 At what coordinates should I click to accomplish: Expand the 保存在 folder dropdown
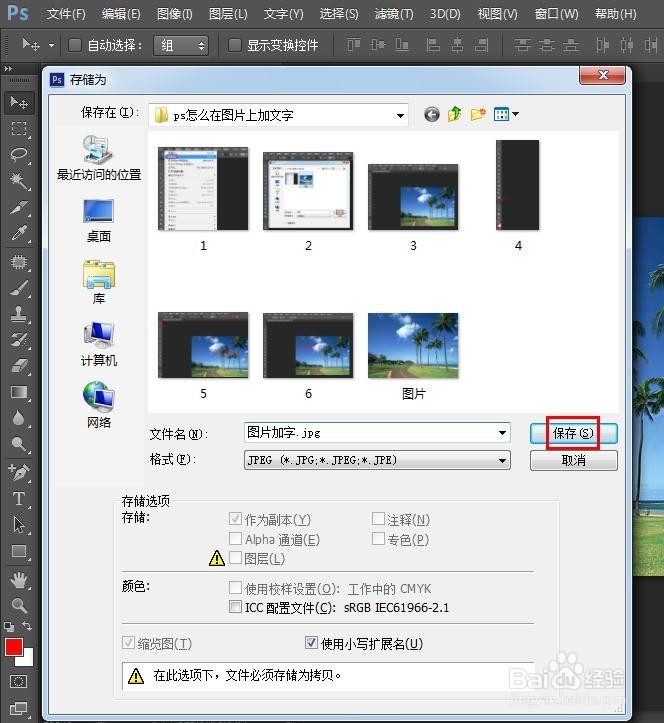pyautogui.click(x=400, y=115)
